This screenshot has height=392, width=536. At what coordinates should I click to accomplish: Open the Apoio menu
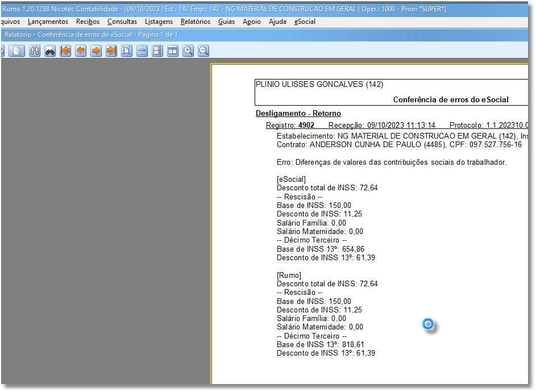[x=252, y=22]
